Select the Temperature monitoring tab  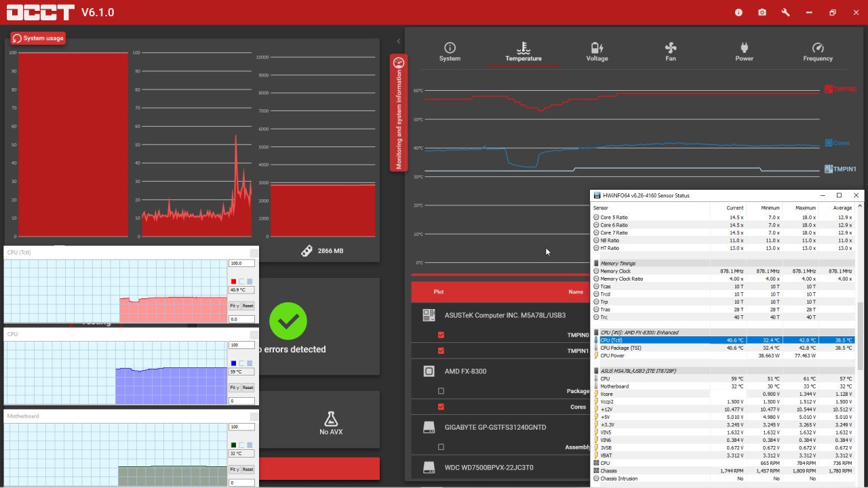coord(524,52)
